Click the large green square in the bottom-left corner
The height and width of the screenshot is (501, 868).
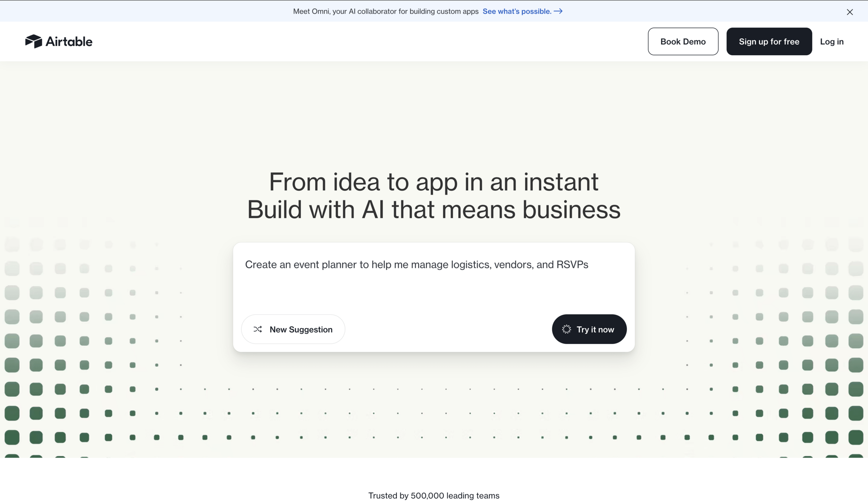click(x=12, y=437)
